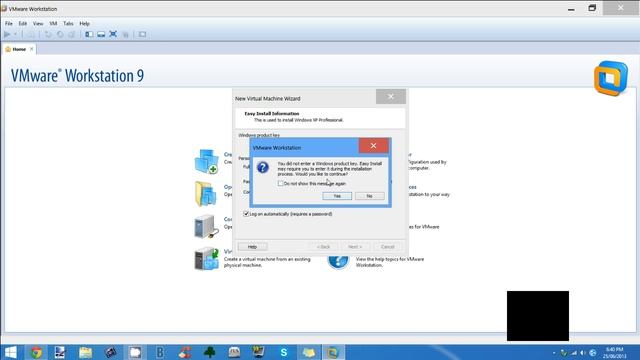Click the Open a Virtual Machine folder icon

(206, 194)
